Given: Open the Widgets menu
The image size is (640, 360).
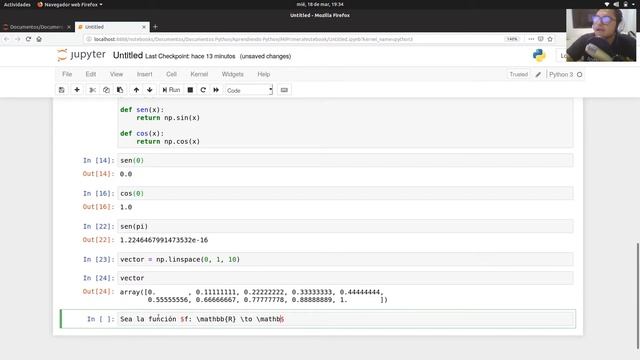Looking at the screenshot, I should (x=233, y=74).
